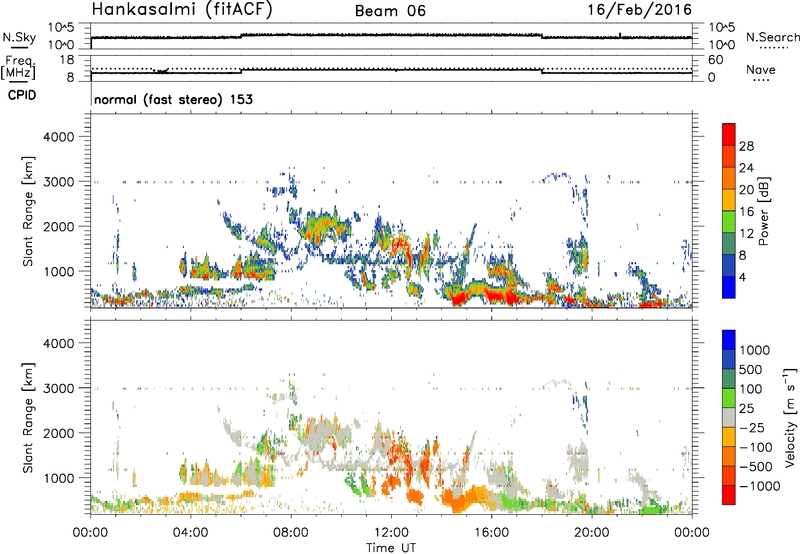Image resolution: width=800 pixels, height=554 pixels.
Task: Click the 2000 tick of the velocity panel
Action: [58, 433]
